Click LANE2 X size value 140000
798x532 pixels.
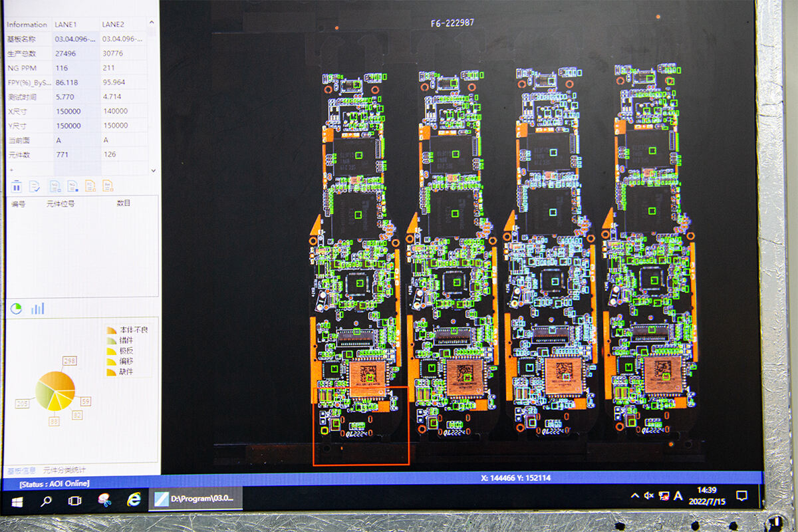(115, 112)
